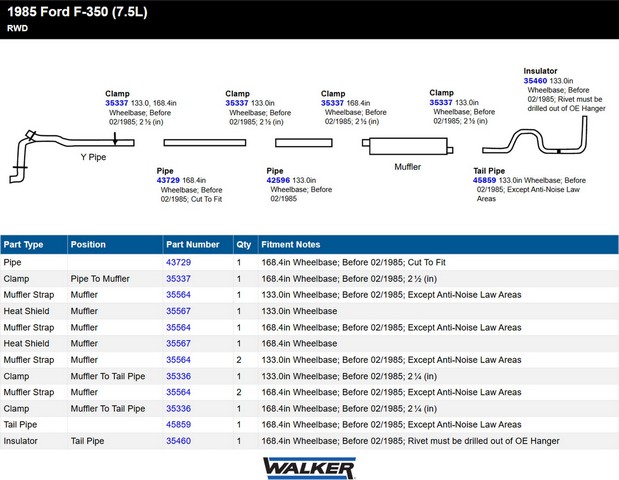Select the Y Pipe drawing
This screenshot has width=619, height=480.
click(71, 156)
